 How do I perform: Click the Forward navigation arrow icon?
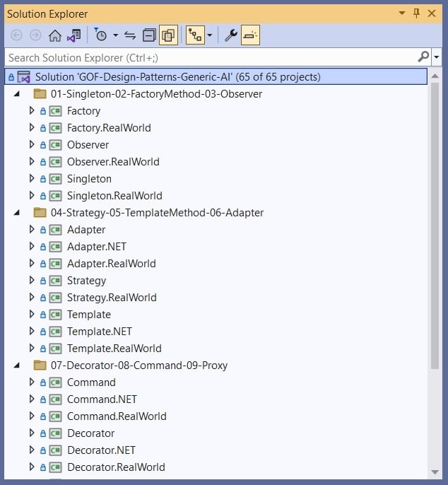35,35
